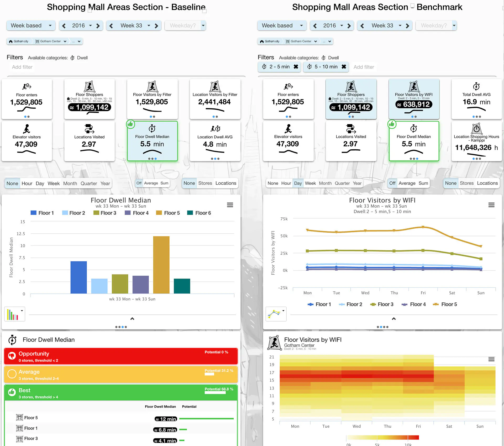Viewport: 504px width, 446px height.
Task: Switch Baseline breakdown to Stores
Action: (x=205, y=183)
